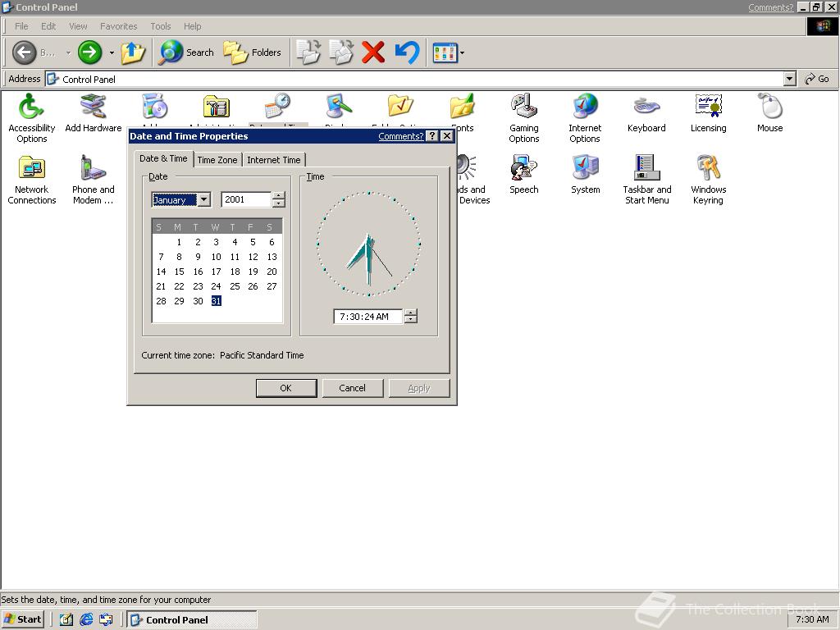Click Cancel in Date and Time Properties
The height and width of the screenshot is (630, 840).
pyautogui.click(x=353, y=388)
